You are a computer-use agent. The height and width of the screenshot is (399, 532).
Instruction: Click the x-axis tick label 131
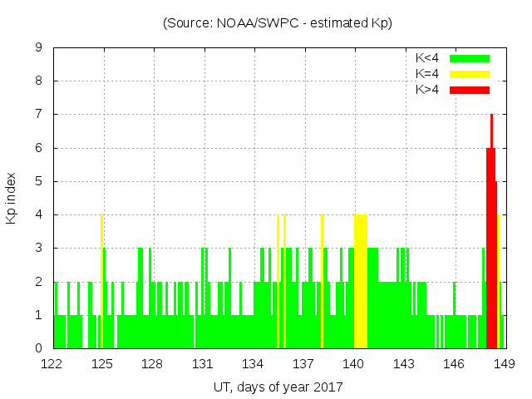tap(204, 364)
